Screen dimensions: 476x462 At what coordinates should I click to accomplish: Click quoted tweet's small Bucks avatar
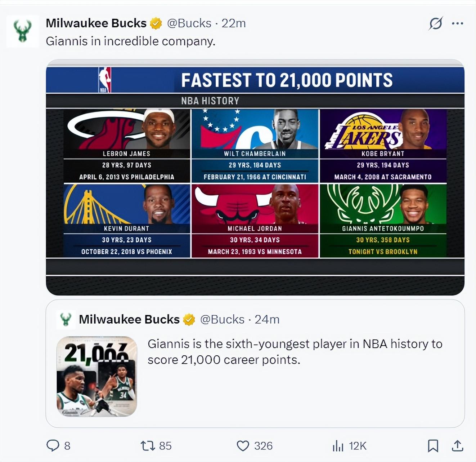(66, 319)
